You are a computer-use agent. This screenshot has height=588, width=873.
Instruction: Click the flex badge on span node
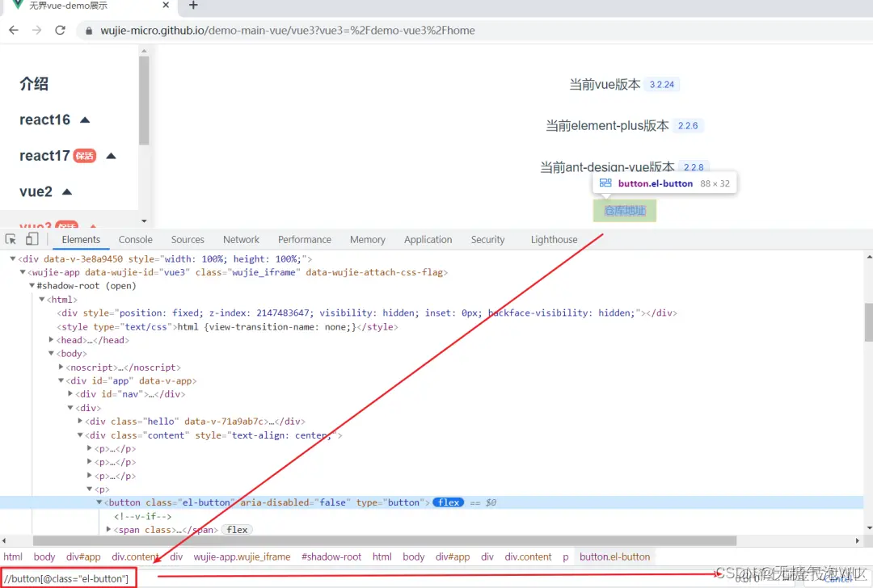coord(237,530)
